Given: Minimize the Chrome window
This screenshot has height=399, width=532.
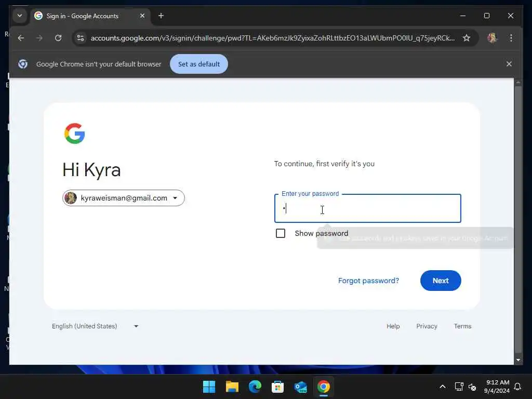Looking at the screenshot, I should coord(463,16).
